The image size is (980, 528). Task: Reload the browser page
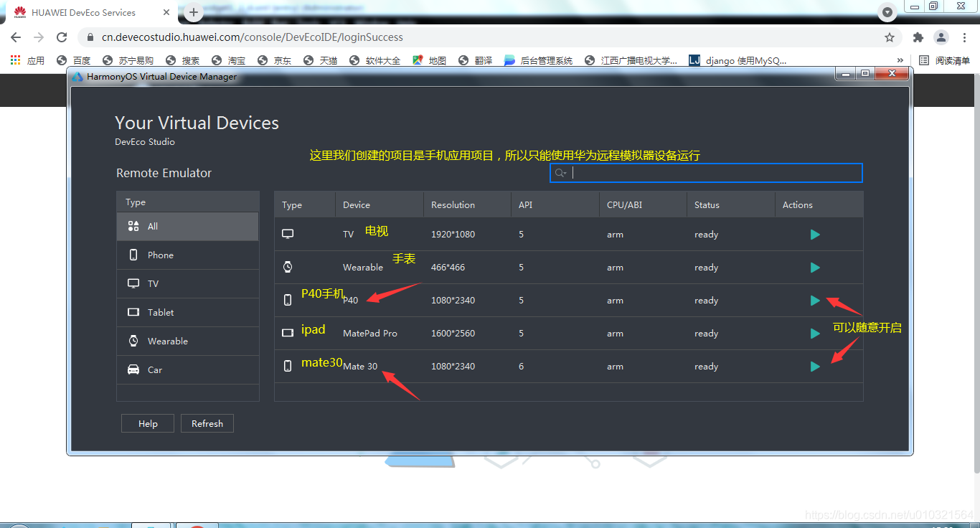pos(62,37)
